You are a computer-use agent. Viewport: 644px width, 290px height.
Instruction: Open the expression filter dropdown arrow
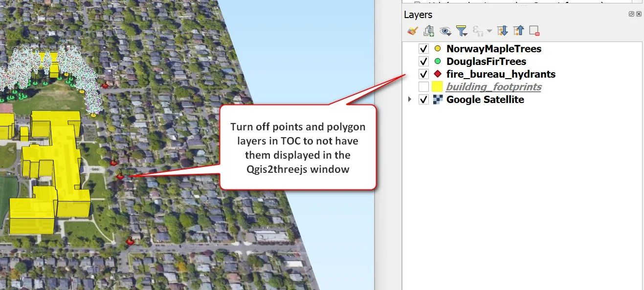[x=490, y=30]
